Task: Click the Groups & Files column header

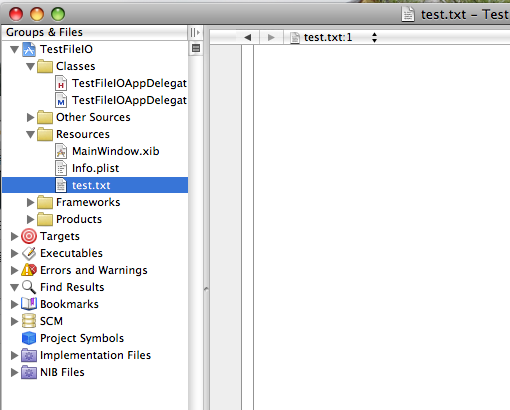Action: 95,32
